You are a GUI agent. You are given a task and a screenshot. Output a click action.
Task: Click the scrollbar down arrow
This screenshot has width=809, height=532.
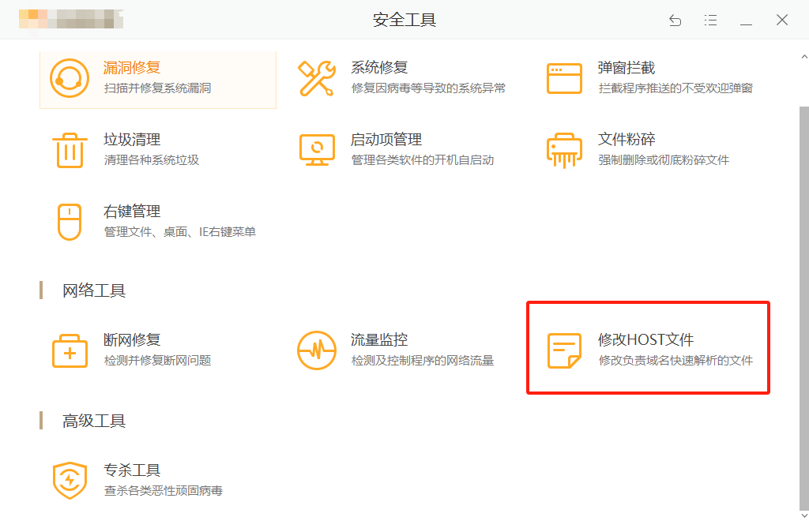click(x=803, y=515)
